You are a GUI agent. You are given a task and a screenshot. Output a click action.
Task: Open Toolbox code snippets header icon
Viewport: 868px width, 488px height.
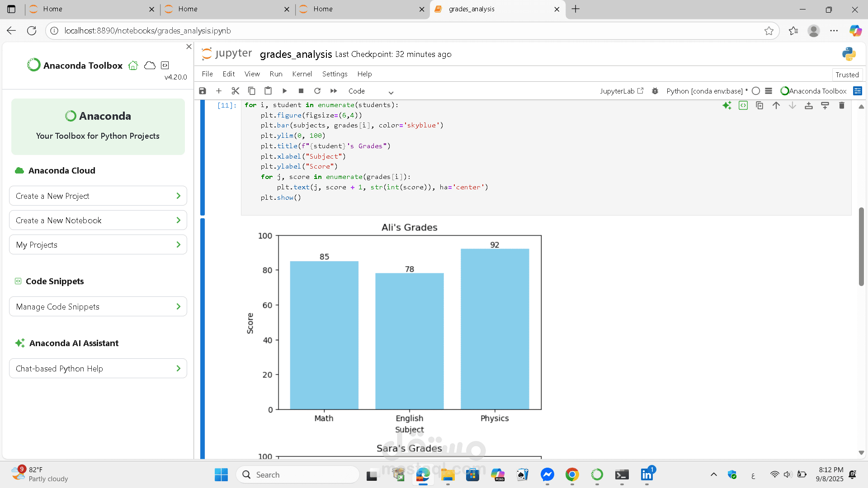pyautogui.click(x=165, y=66)
